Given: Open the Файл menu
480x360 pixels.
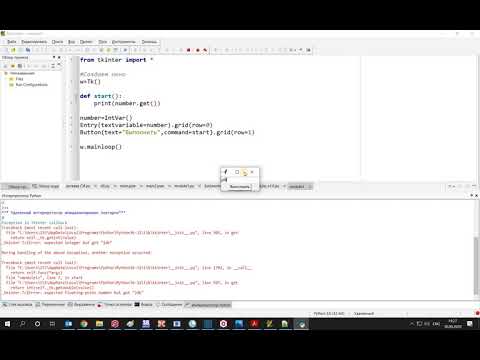Looking at the screenshot, I should (12, 42).
